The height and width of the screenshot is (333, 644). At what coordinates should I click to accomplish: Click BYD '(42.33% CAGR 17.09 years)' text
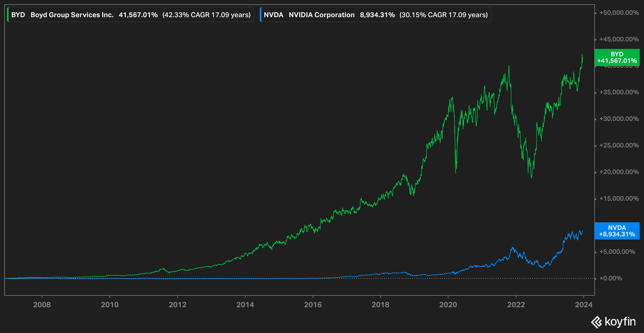[206, 15]
